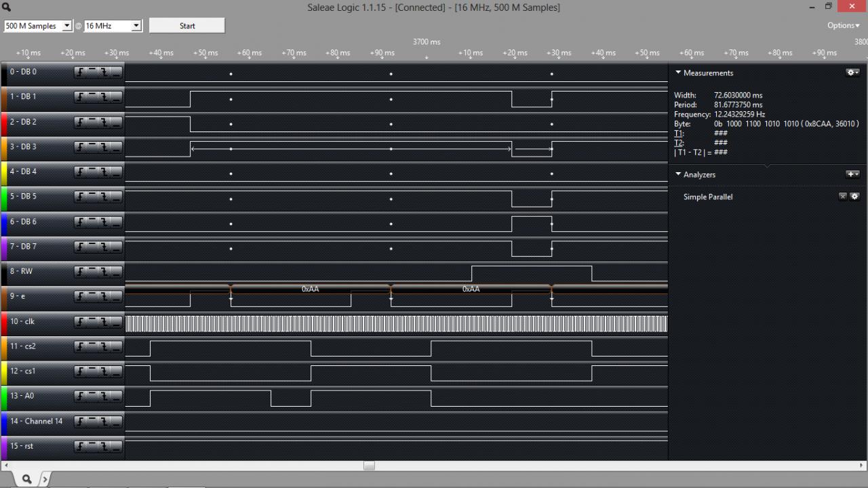The image size is (868, 488).
Task: Click the T1 timing marker label
Action: click(x=679, y=134)
